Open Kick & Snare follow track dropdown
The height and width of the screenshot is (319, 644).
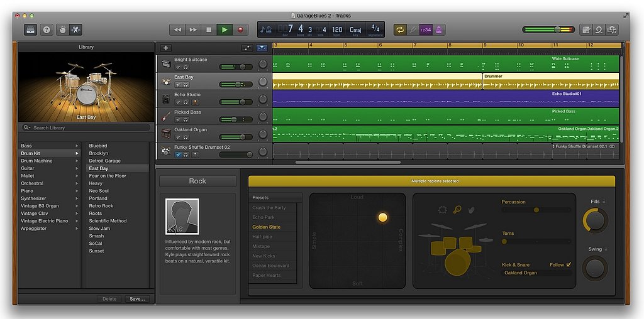tap(536, 273)
